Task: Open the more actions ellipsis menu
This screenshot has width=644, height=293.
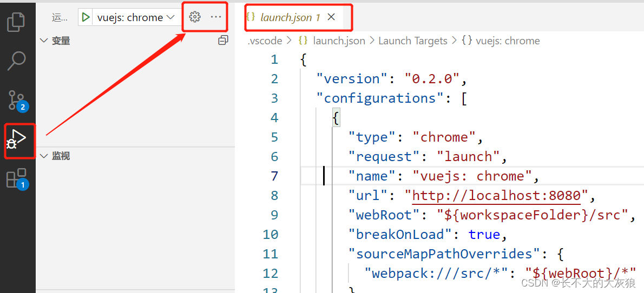Action: tap(216, 17)
